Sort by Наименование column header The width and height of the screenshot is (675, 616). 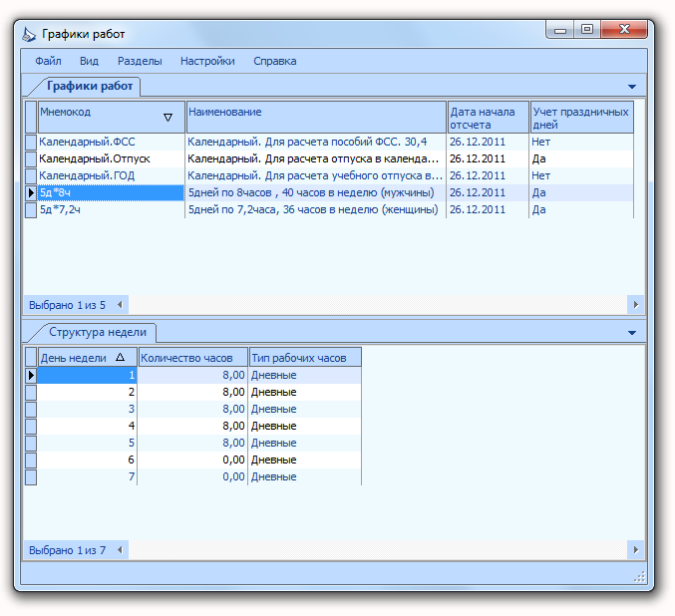316,117
